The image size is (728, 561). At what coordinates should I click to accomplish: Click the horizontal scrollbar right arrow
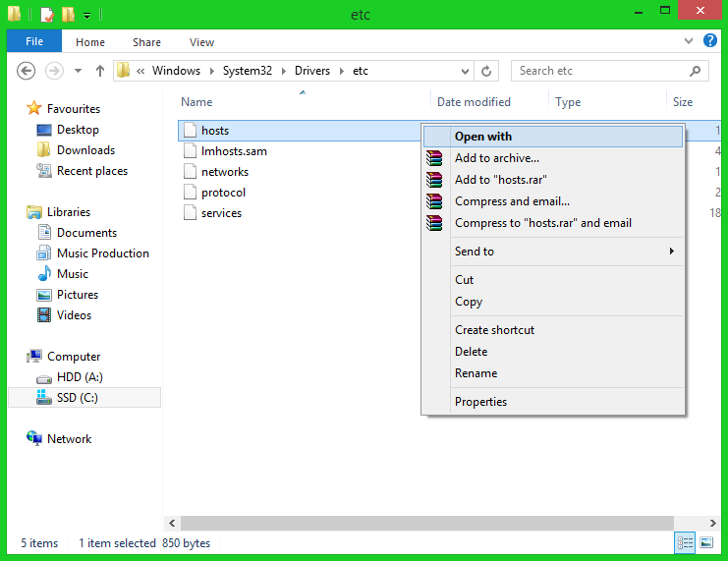[712, 524]
